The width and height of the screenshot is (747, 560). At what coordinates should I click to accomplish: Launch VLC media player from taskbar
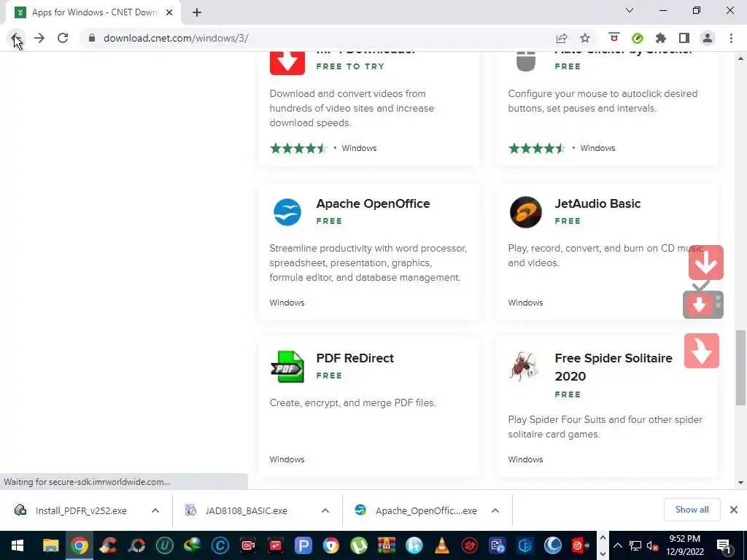tap(442, 545)
